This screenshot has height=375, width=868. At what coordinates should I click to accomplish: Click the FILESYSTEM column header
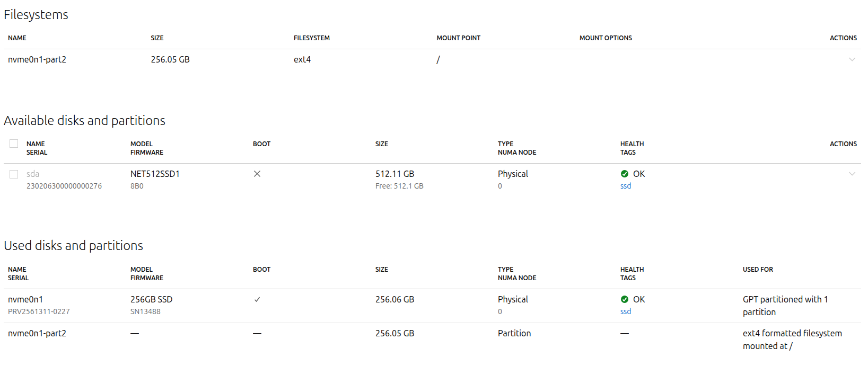coord(312,38)
